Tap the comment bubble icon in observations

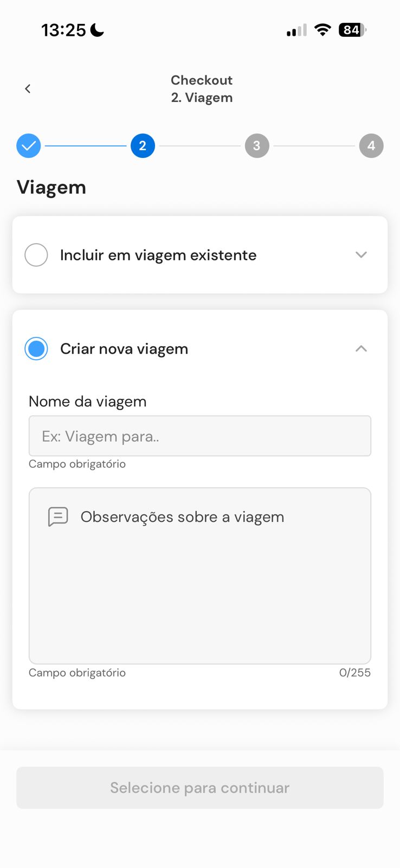click(58, 517)
